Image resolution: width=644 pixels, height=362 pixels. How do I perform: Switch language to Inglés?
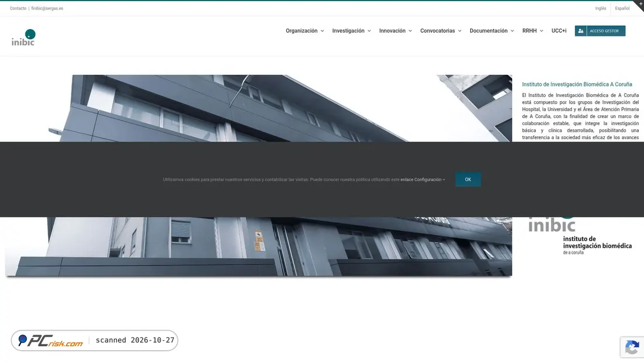pos(601,8)
